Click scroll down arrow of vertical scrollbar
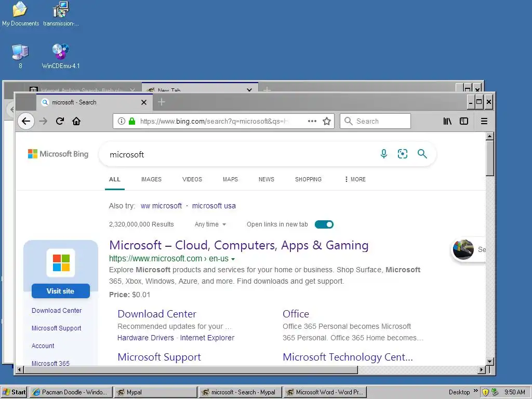Screen dimensions: 532x399 click(489, 362)
